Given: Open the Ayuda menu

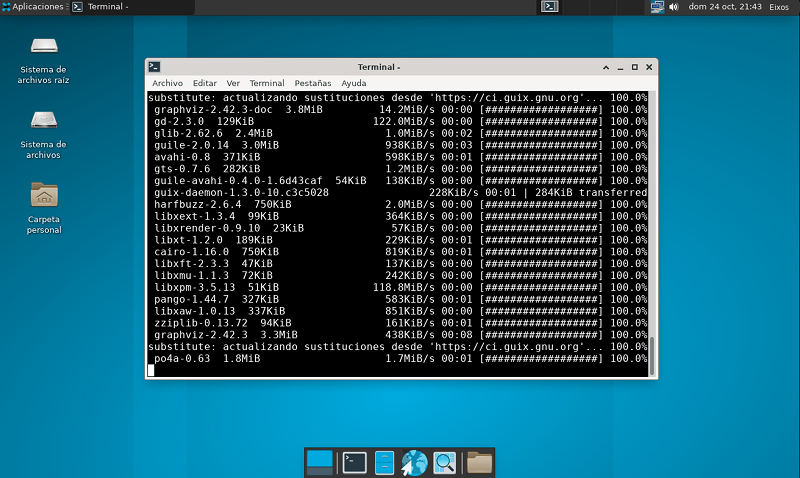Looking at the screenshot, I should coord(354,83).
